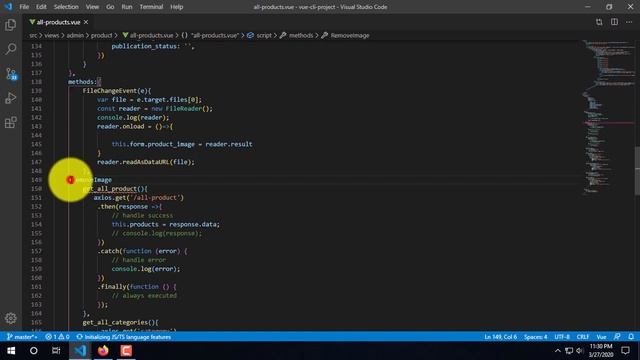640x360 pixels.
Task: Click the CRLF line ending indicator
Action: click(583, 337)
